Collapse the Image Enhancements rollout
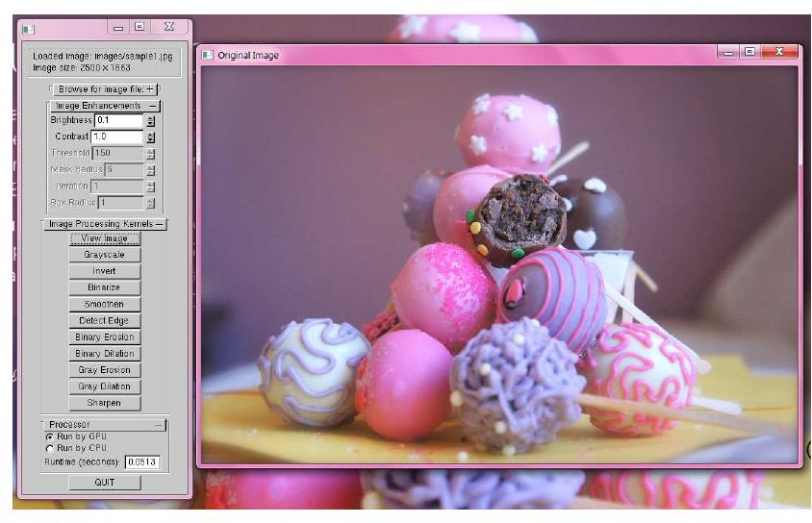 (105, 106)
